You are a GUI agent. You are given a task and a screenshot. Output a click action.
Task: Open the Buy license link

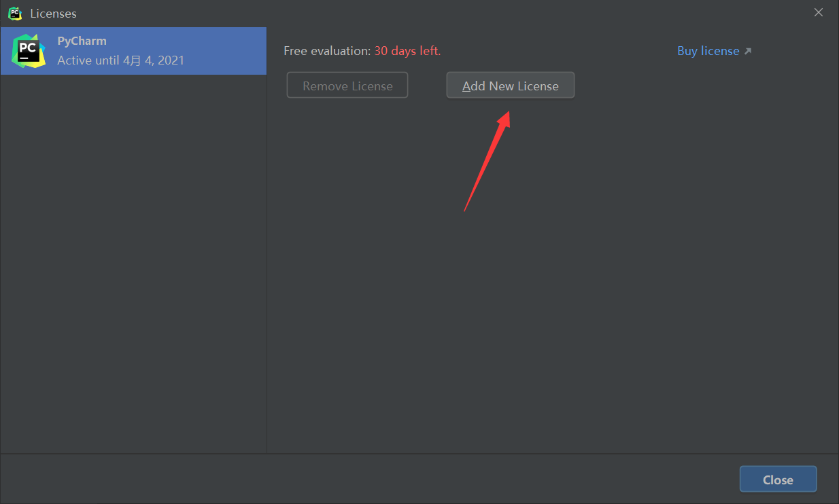[708, 51]
